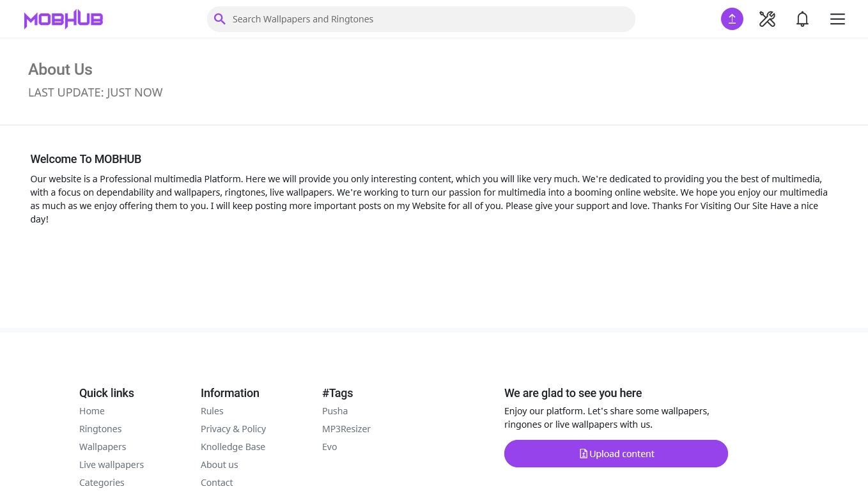
Task: Open the Home quick link
Action: point(92,411)
